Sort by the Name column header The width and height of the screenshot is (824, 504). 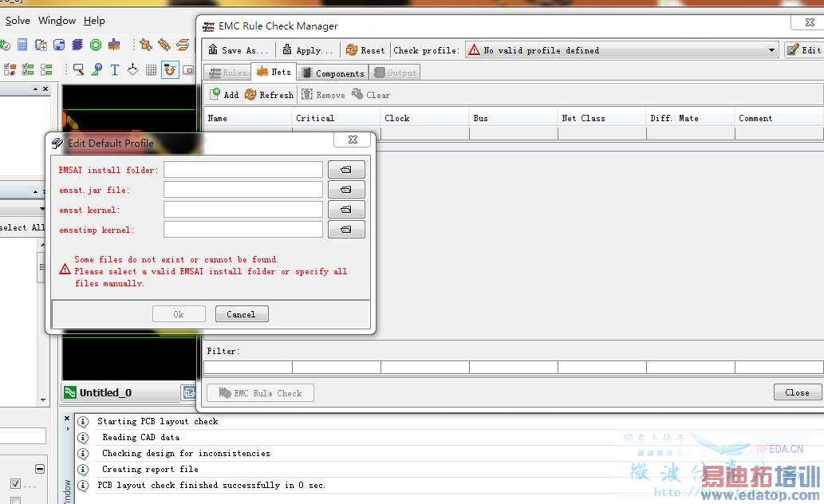247,118
